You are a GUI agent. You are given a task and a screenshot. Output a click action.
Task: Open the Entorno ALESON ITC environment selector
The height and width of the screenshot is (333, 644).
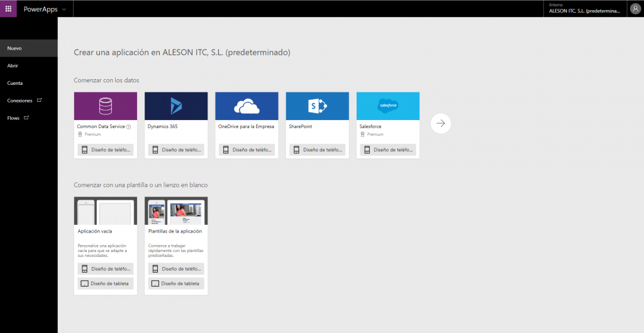[x=585, y=9]
